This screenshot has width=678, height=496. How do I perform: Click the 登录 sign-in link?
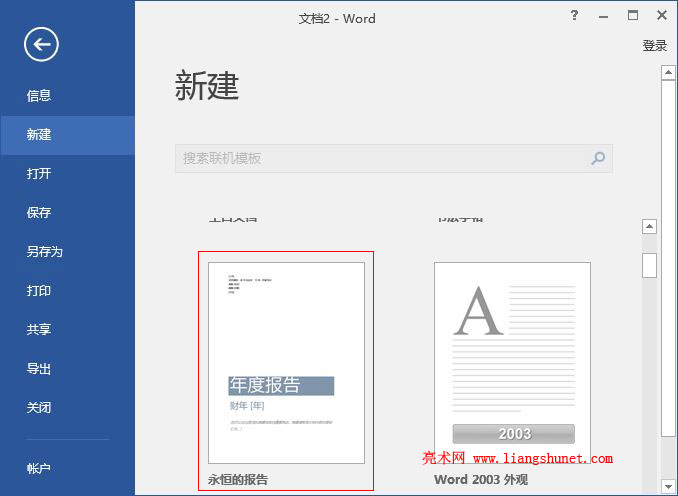pos(655,46)
